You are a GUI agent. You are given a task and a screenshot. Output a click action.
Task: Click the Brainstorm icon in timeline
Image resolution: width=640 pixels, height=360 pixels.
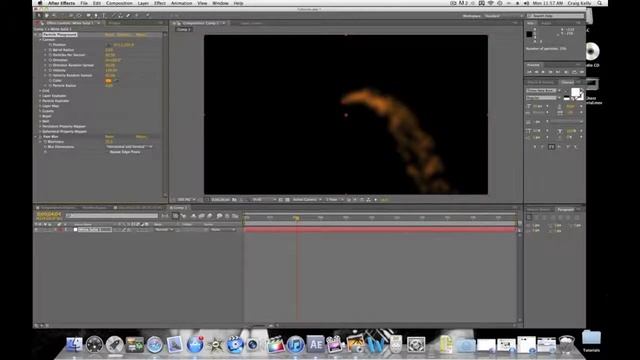219,216
